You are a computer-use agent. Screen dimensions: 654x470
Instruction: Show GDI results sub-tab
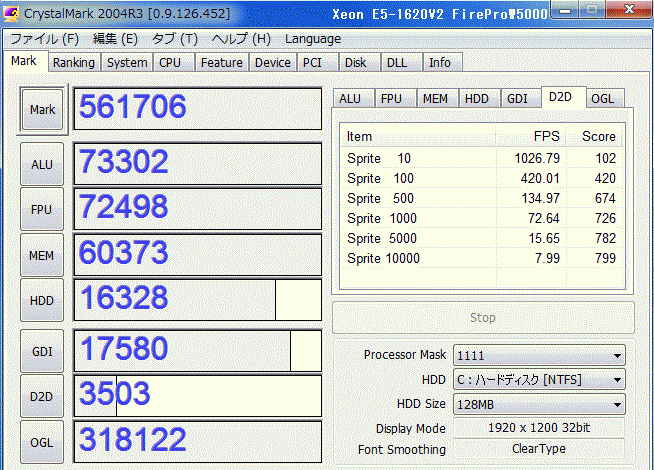tap(521, 98)
